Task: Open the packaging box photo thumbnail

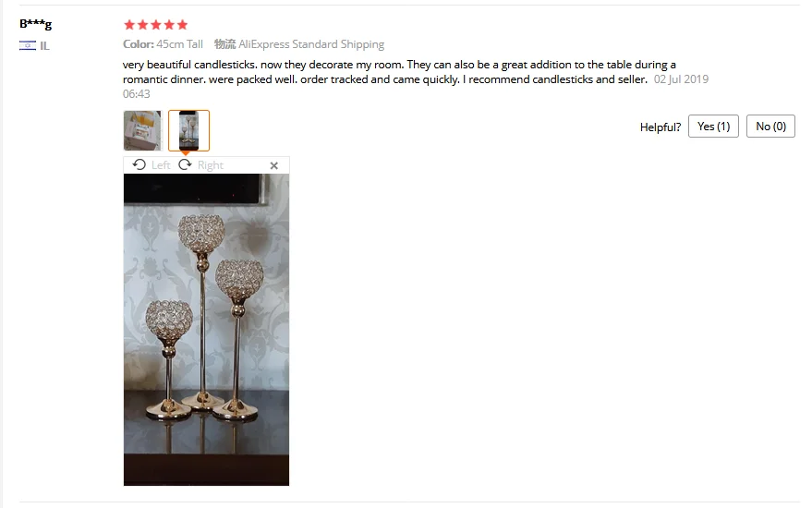Action: tap(142, 130)
